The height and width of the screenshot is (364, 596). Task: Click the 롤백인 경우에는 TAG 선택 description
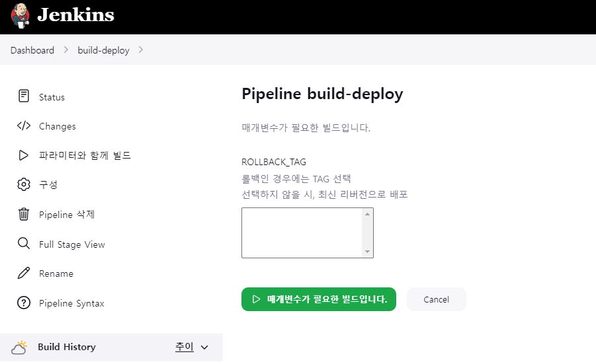296,178
